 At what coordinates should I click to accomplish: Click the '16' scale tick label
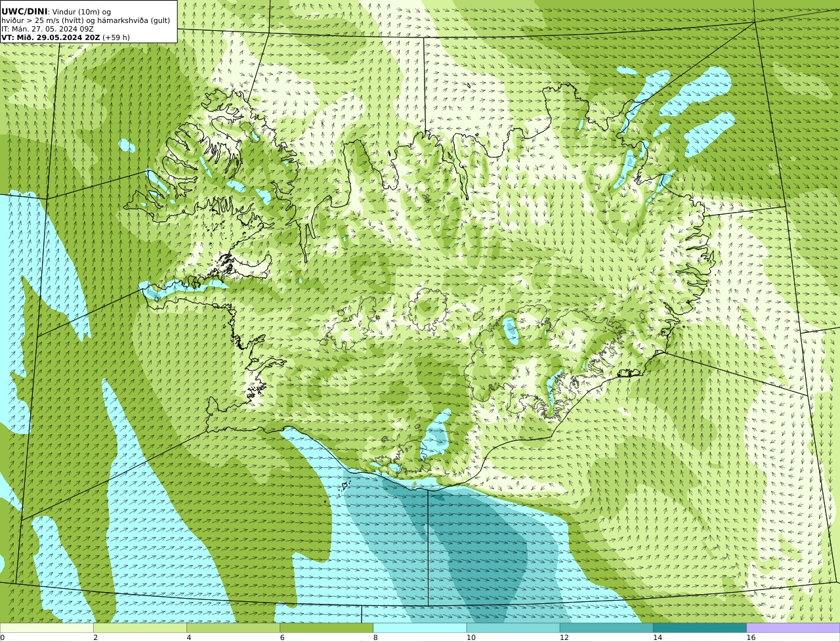[751, 637]
